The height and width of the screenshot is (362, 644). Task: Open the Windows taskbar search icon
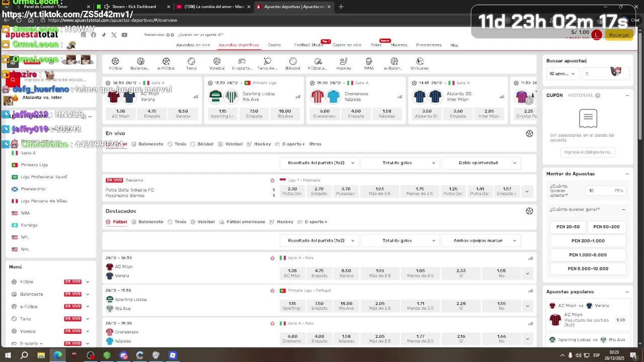(24, 355)
